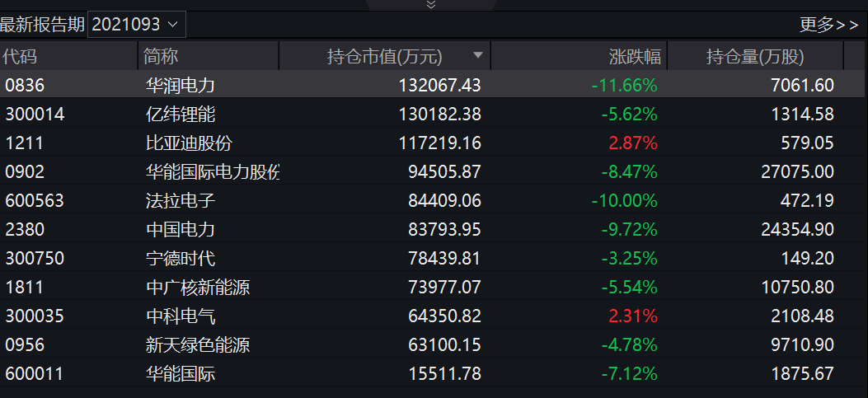868x398 pixels.
Task: Open the 最新报告期 2021093 dropdown
Action: click(137, 25)
